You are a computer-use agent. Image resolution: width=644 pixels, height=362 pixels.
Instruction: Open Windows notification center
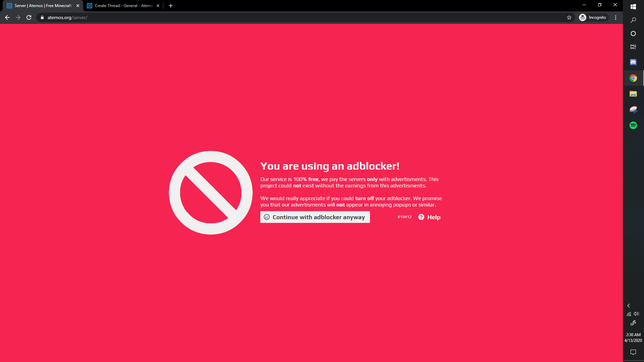(633, 352)
